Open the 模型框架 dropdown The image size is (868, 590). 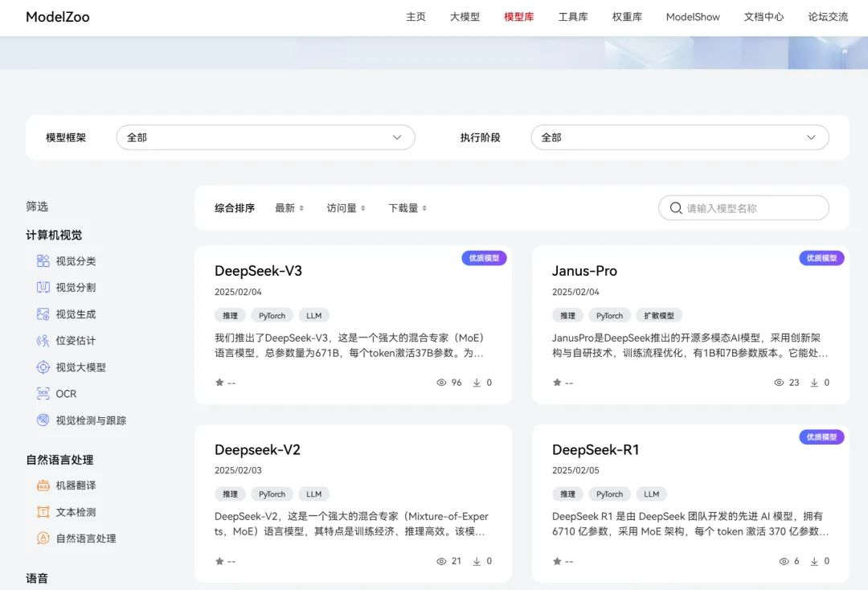[265, 137]
